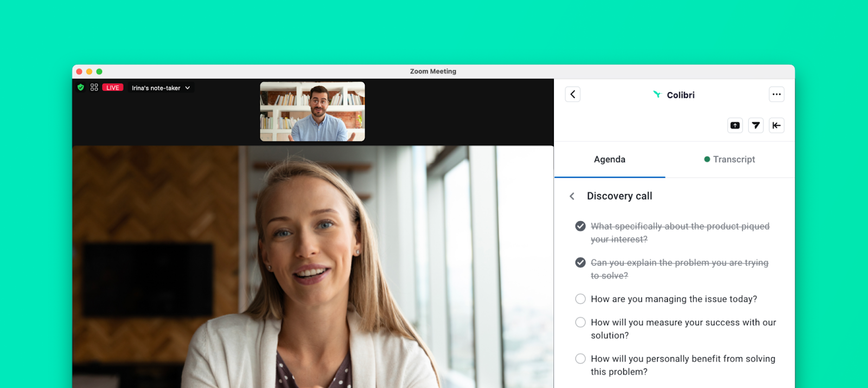Screen dimensions: 868x388
Task: Click the woman's main video feed
Action: pos(313,267)
